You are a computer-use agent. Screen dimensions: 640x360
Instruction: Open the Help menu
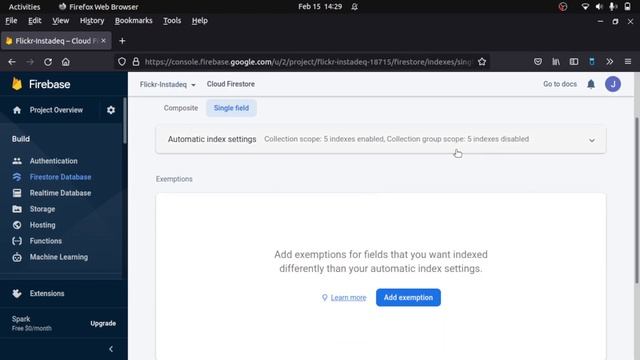tap(200, 20)
